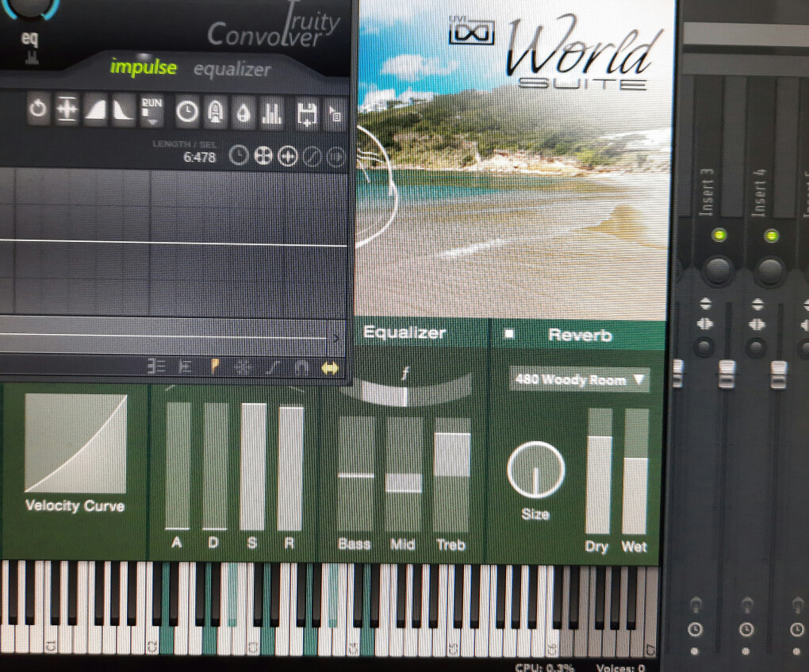Viewport: 809px width, 672px height.
Task: Switch to the equalizer tab in Convolver
Action: coord(232,69)
